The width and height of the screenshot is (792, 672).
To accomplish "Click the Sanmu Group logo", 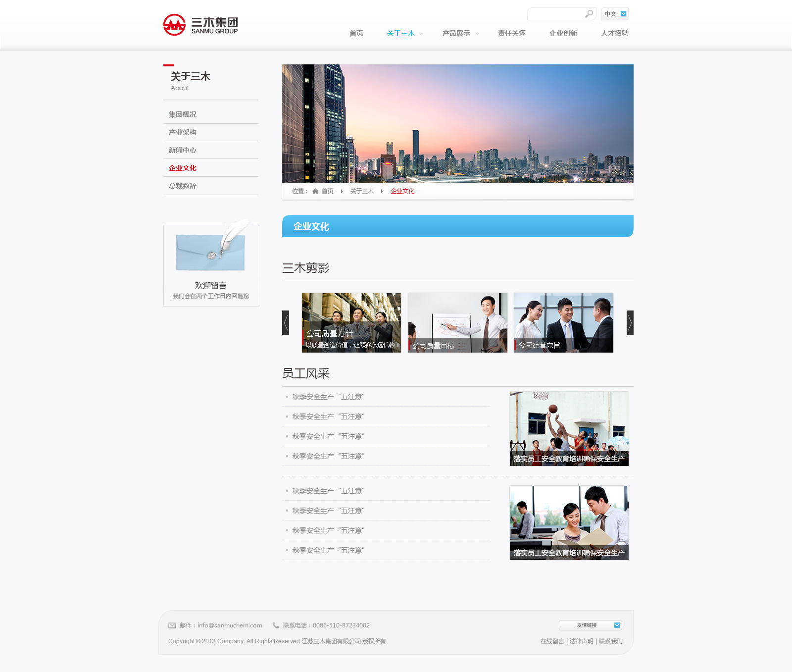I will 200,25.
